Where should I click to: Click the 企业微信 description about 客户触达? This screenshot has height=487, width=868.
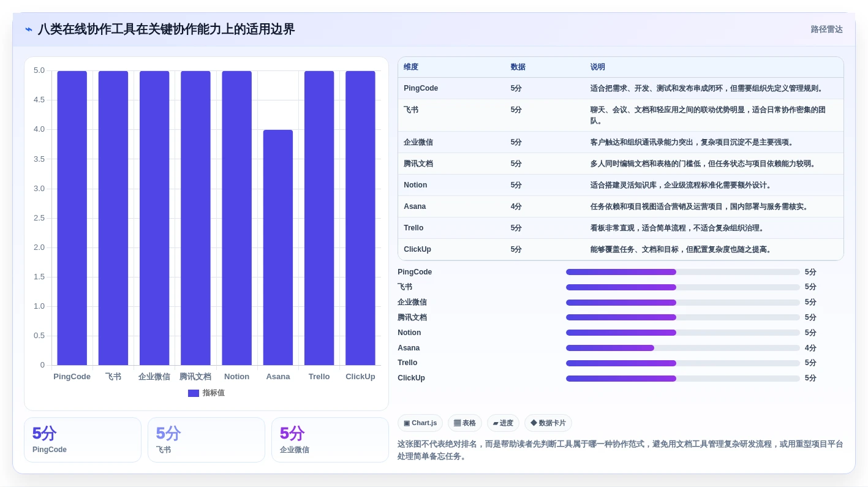click(694, 142)
